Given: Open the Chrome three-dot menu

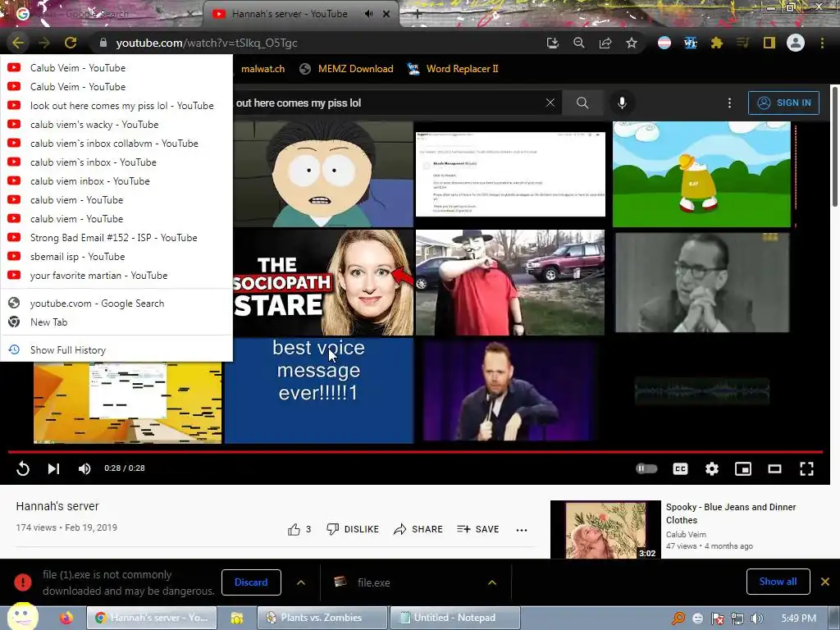Looking at the screenshot, I should coord(822,43).
